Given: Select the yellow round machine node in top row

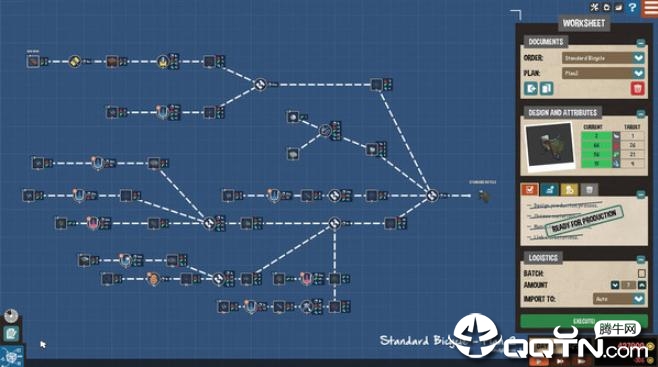Looking at the screenshot, I should point(75,61).
